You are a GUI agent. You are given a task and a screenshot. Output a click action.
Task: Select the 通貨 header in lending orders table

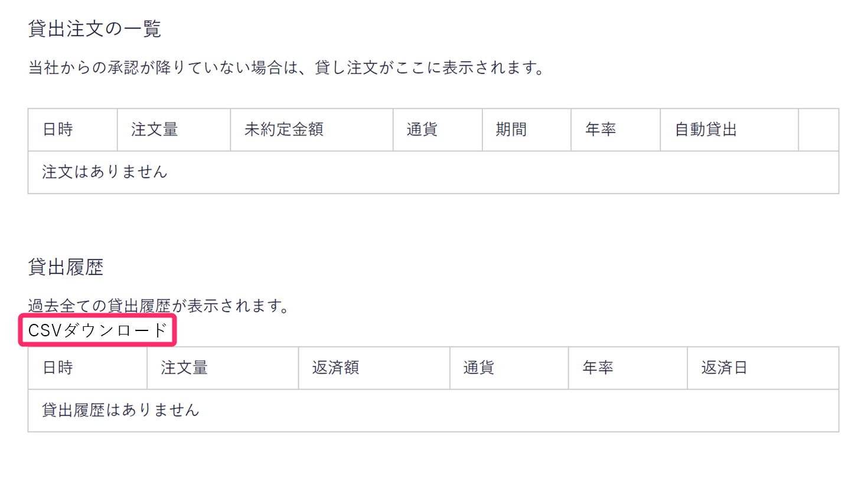(x=438, y=129)
